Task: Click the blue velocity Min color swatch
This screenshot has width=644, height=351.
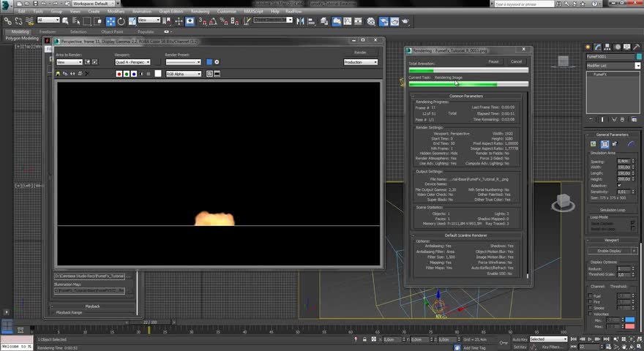Action: pos(630,320)
